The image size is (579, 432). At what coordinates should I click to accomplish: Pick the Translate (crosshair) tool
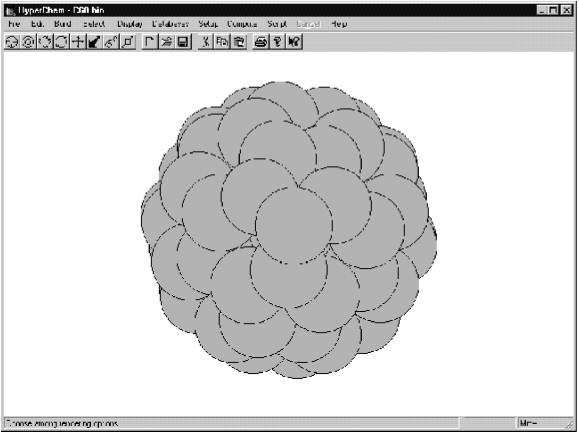(78, 42)
